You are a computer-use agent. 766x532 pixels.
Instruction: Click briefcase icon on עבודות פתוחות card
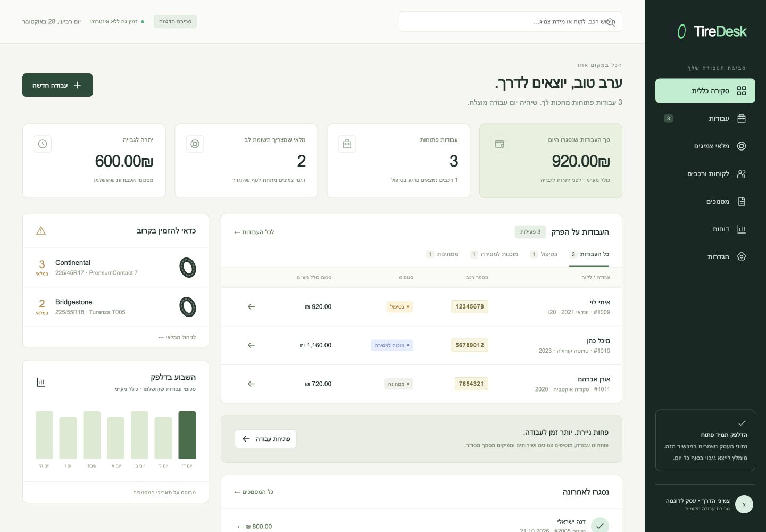coord(347,144)
